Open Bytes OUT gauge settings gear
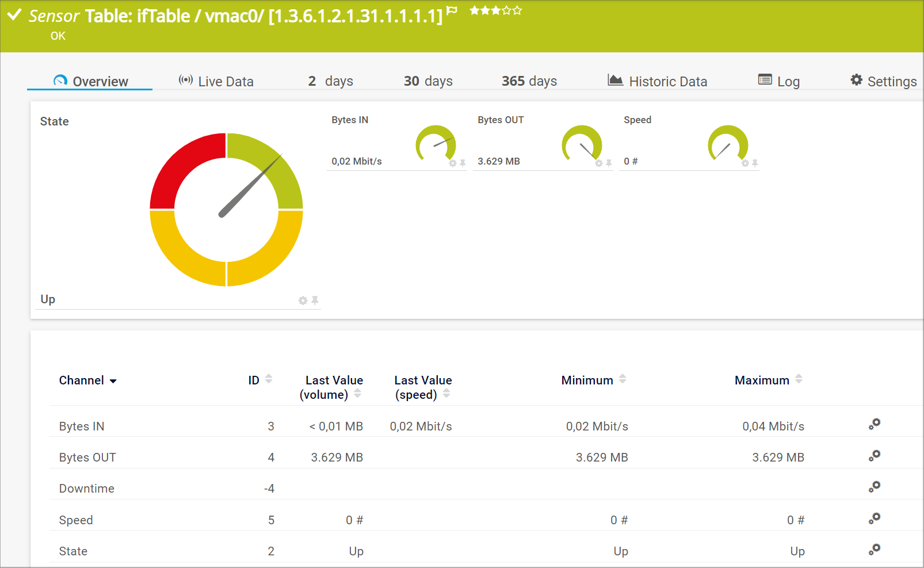This screenshot has width=924, height=568. click(599, 163)
